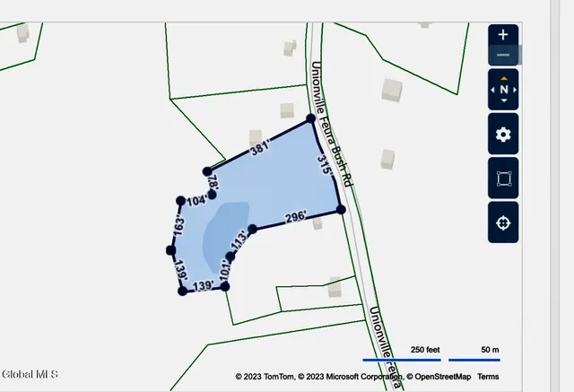Rotate map with compass right arrow
The image size is (574, 392).
(515, 90)
